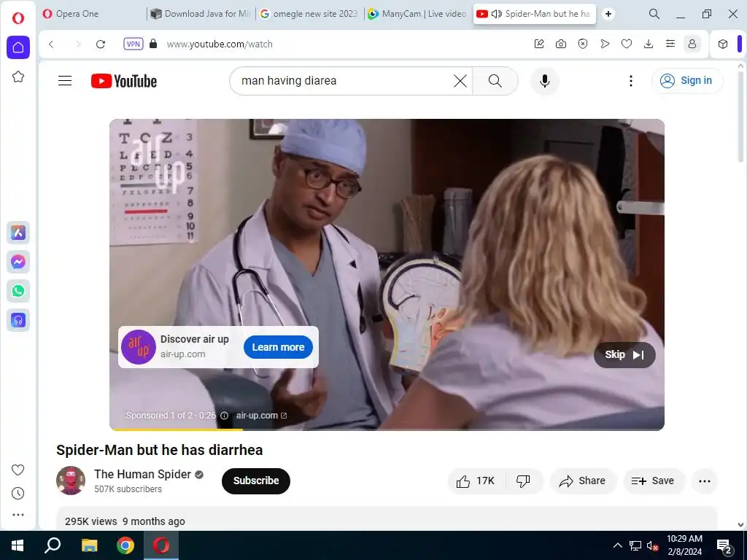Click the yellow ad progress bar
This screenshot has height=560, width=747.
click(x=177, y=429)
